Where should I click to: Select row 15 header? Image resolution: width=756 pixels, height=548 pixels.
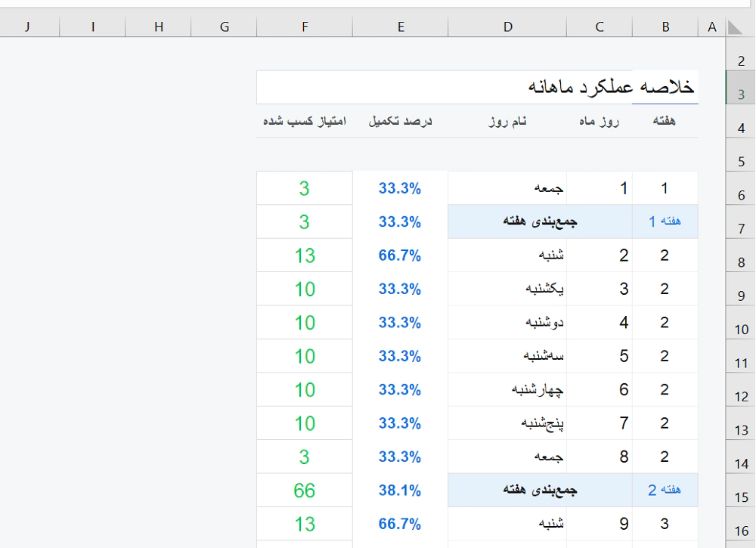(741, 497)
